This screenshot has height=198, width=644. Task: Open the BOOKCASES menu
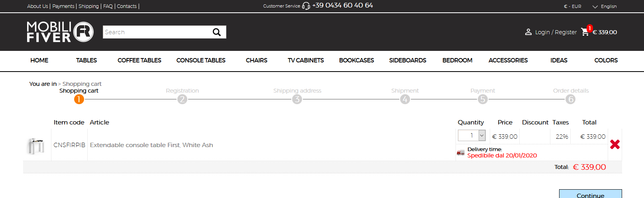click(x=357, y=60)
